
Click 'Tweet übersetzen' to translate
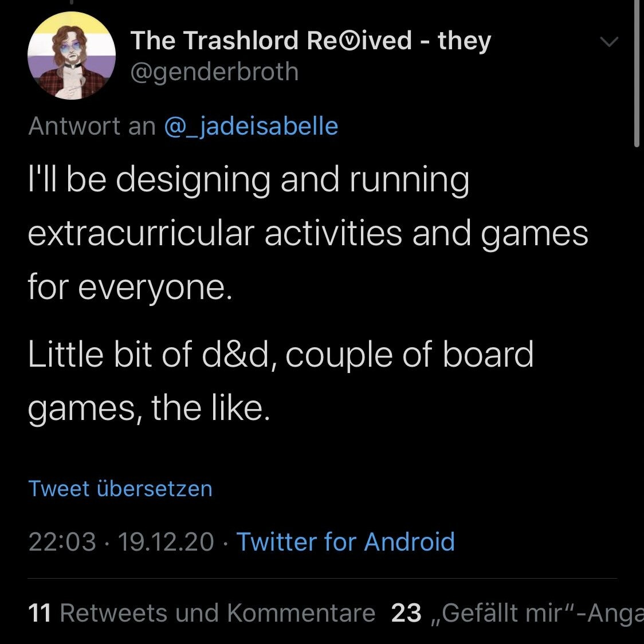tap(120, 489)
